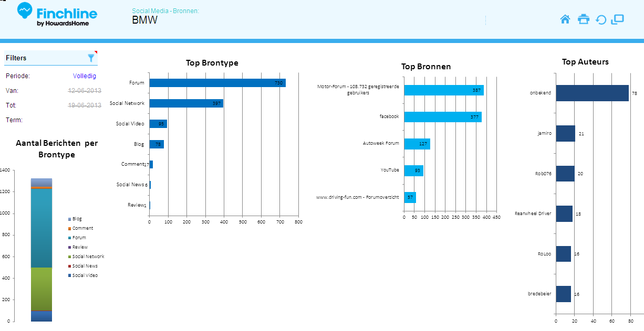Select the Autoweek Forum bar showing 127
644x331 pixels.
click(417, 144)
